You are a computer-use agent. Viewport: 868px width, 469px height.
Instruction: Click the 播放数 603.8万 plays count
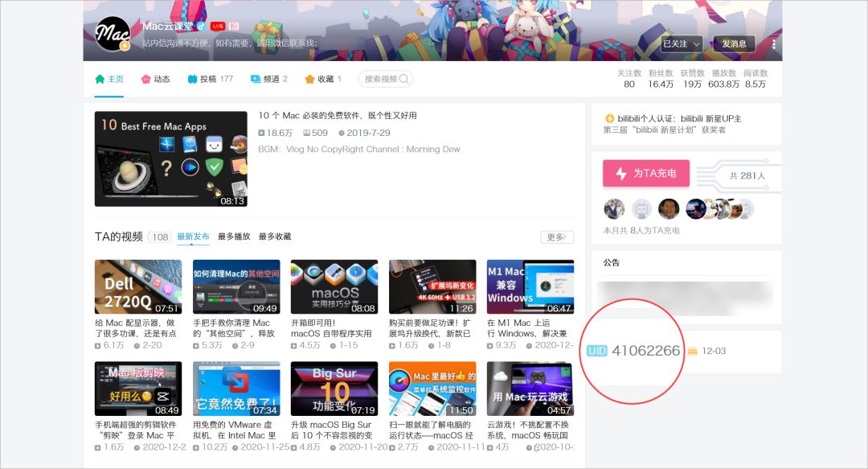tap(723, 79)
